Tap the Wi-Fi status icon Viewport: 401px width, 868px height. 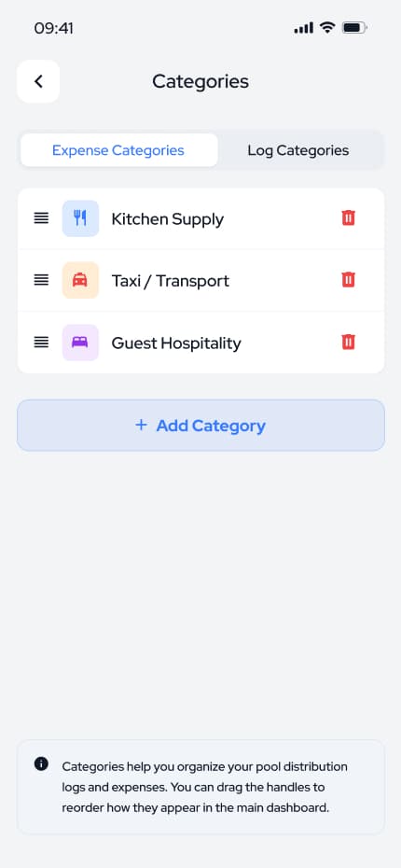pyautogui.click(x=328, y=27)
